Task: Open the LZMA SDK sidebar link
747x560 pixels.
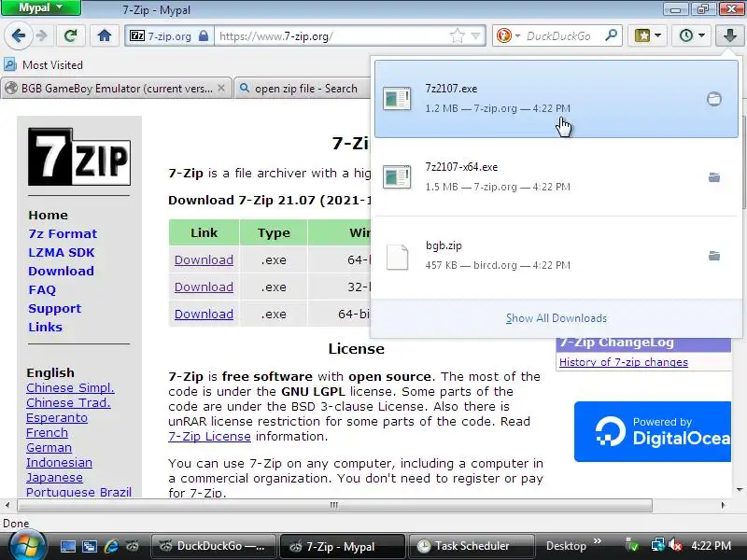Action: click(62, 252)
